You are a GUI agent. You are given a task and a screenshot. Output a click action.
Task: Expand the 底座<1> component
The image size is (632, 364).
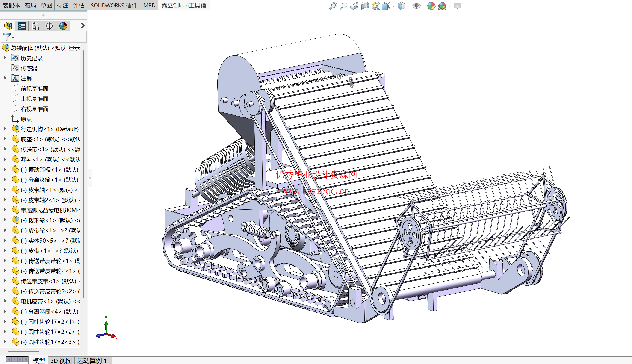point(5,139)
